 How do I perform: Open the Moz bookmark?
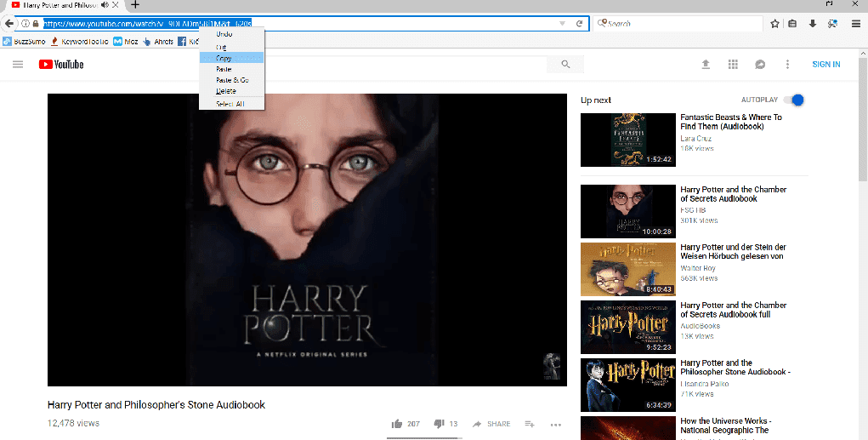click(x=126, y=42)
